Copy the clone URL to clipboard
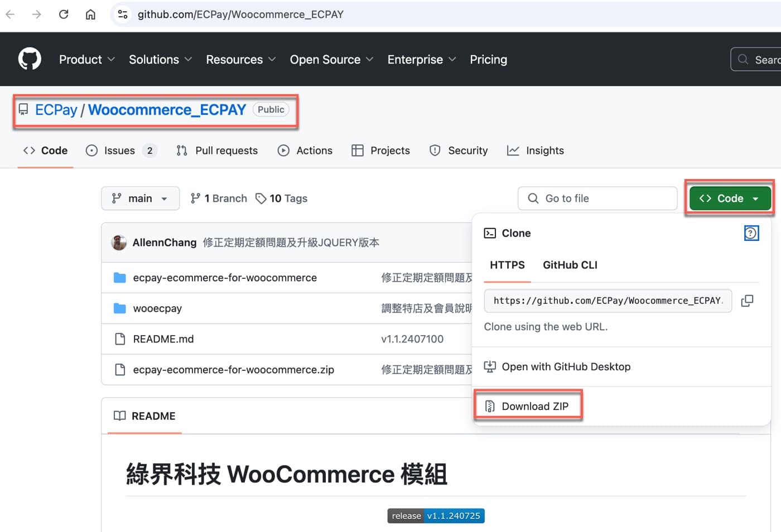This screenshot has height=532, width=781. pos(747,301)
